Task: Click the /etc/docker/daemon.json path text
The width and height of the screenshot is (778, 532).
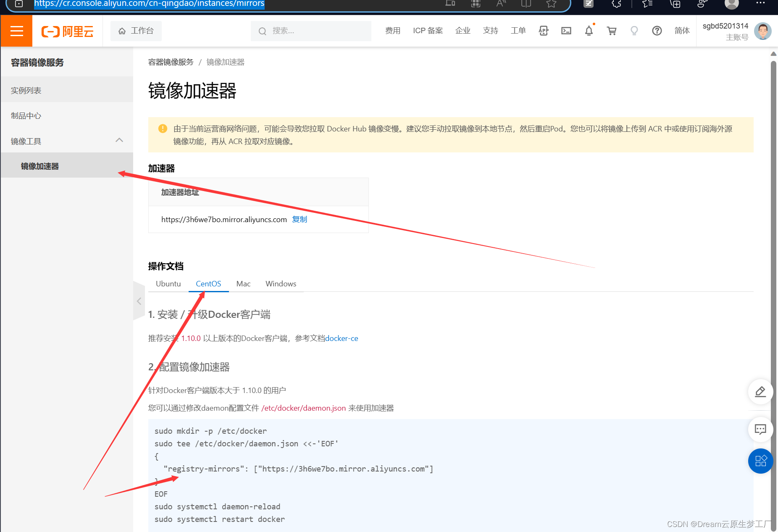Action: (x=303, y=408)
